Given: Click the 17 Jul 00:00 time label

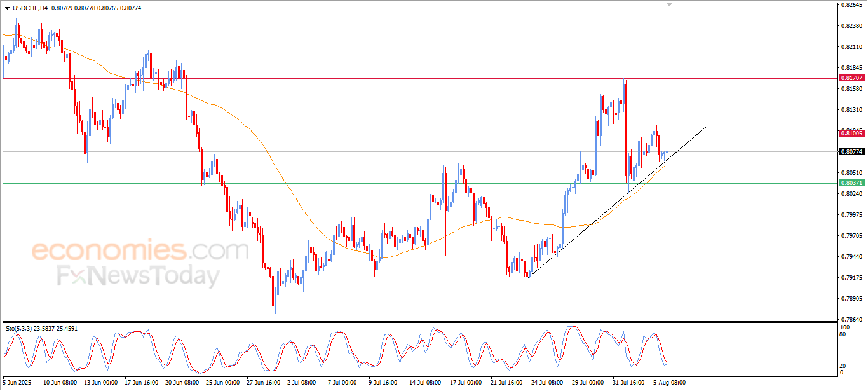Looking at the screenshot, I should pyautogui.click(x=466, y=383).
